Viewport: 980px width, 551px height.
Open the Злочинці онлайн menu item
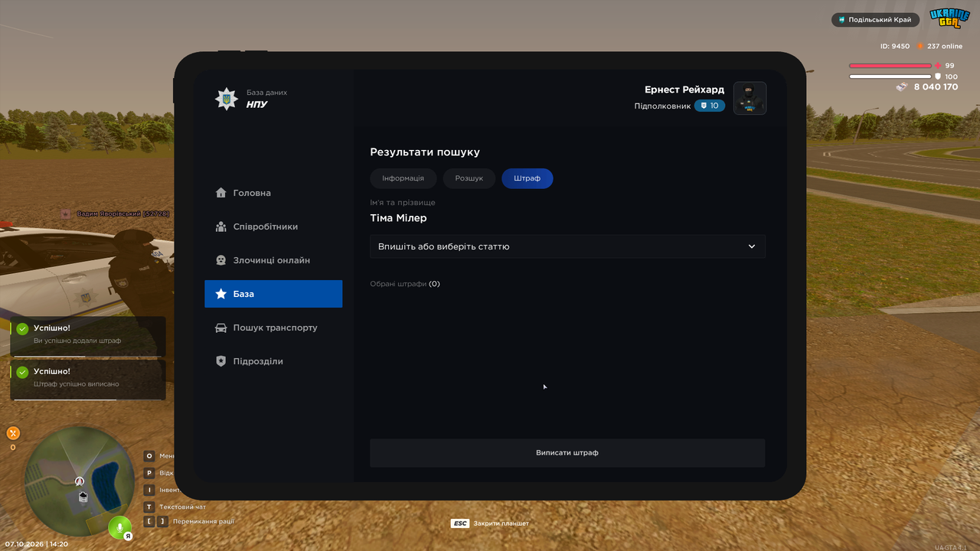tap(273, 260)
